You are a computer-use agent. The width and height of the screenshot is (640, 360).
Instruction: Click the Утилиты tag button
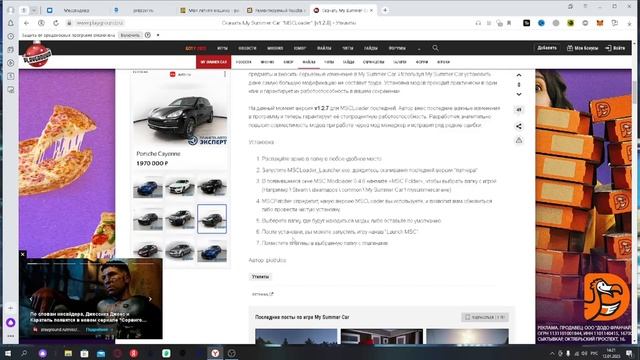[x=260, y=277]
